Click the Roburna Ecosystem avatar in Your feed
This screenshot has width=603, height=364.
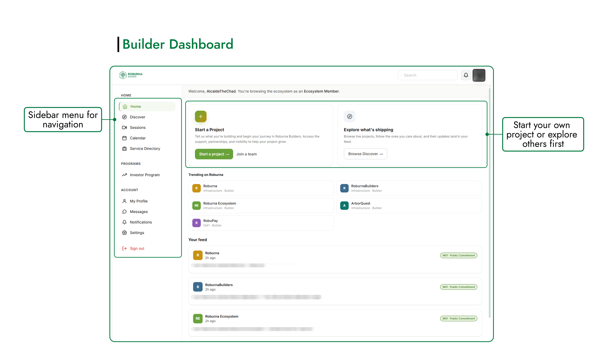coord(198,318)
